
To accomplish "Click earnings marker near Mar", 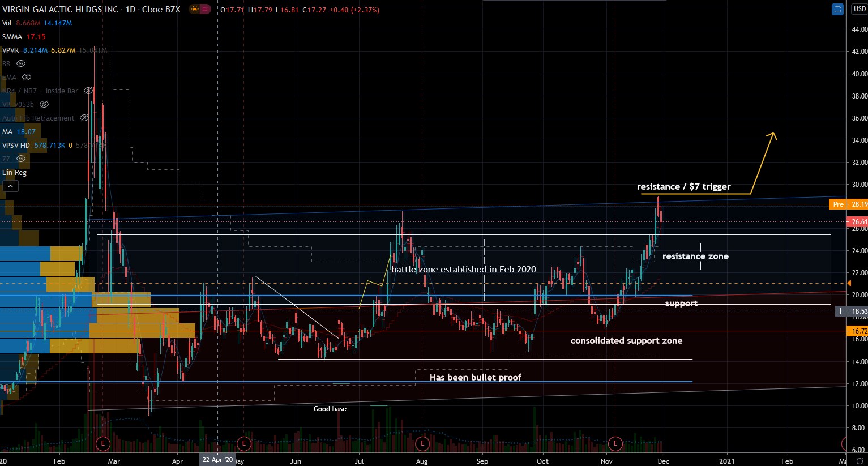I will [x=102, y=443].
